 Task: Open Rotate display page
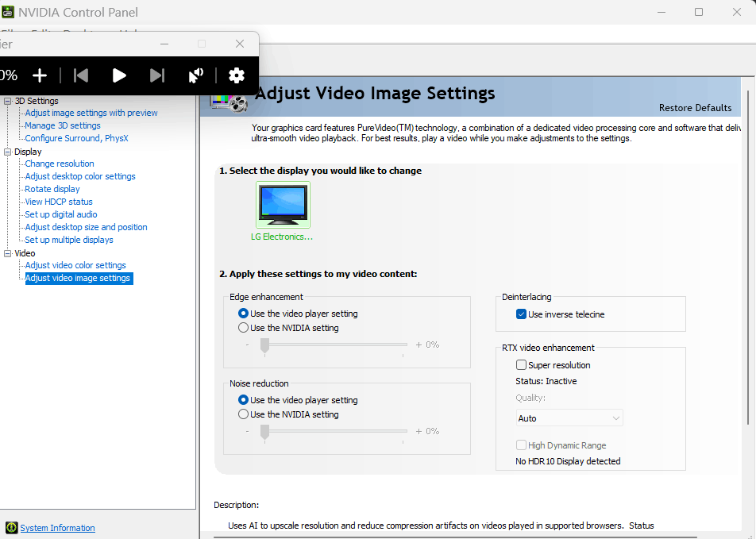(x=52, y=189)
